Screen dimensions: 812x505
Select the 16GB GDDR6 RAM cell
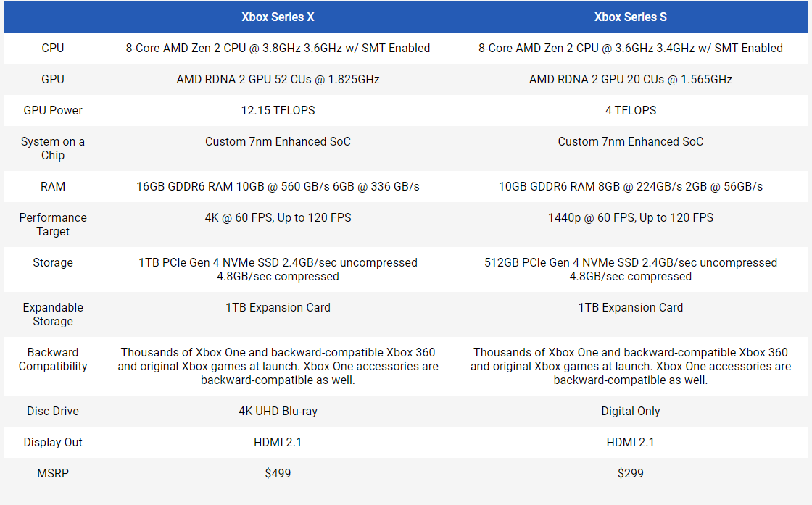click(278, 186)
